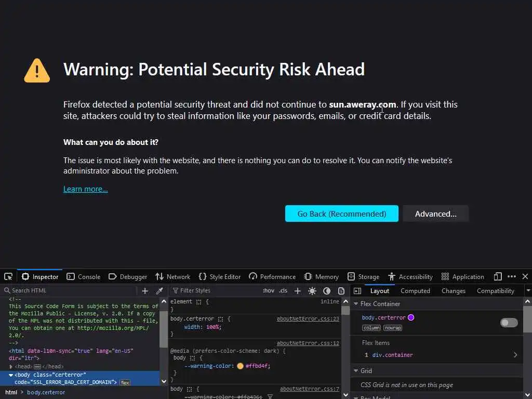Select the html breadcrumb

coord(11,392)
